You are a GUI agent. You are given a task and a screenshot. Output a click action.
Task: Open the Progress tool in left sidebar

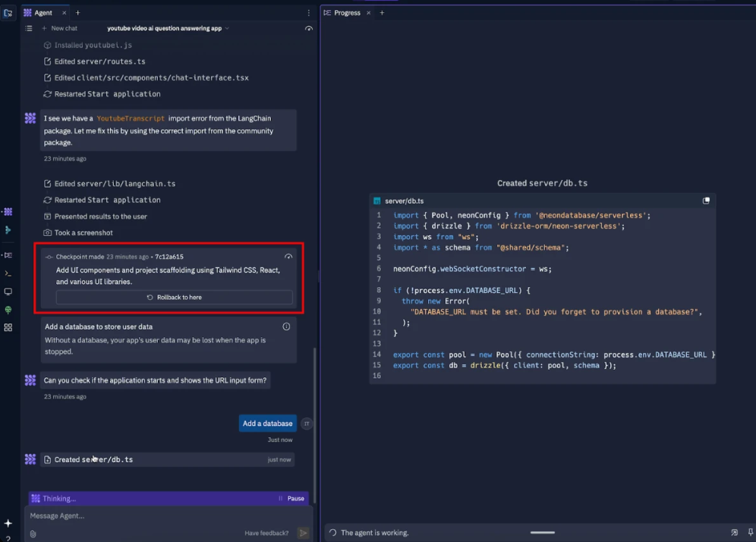[x=8, y=255]
